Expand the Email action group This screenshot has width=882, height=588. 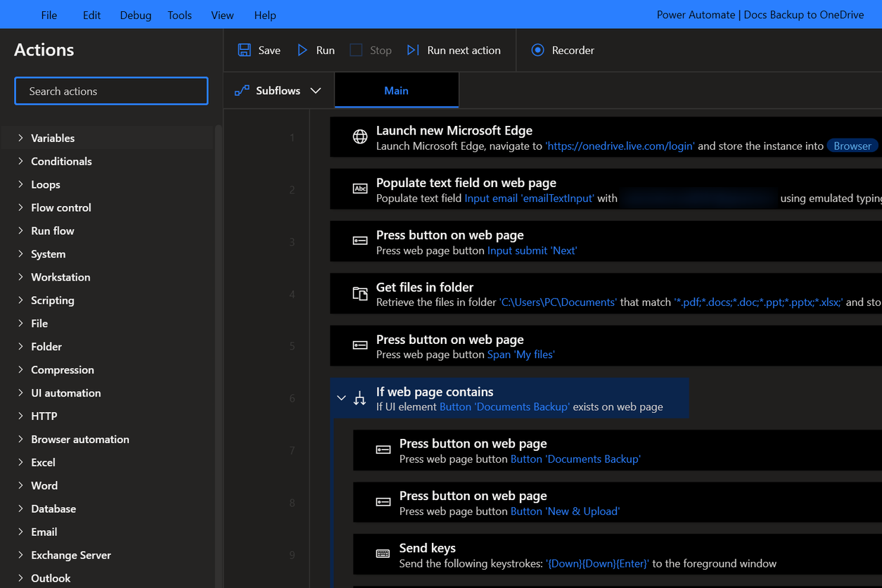coord(20,532)
